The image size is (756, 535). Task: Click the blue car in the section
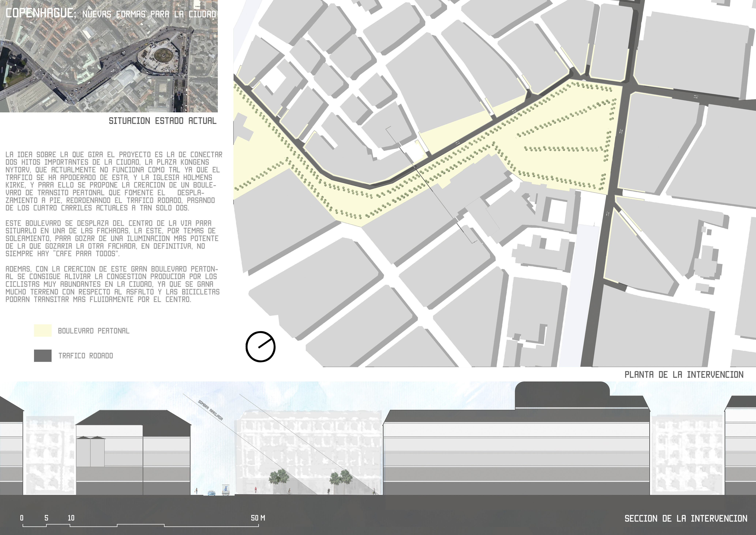point(212,493)
